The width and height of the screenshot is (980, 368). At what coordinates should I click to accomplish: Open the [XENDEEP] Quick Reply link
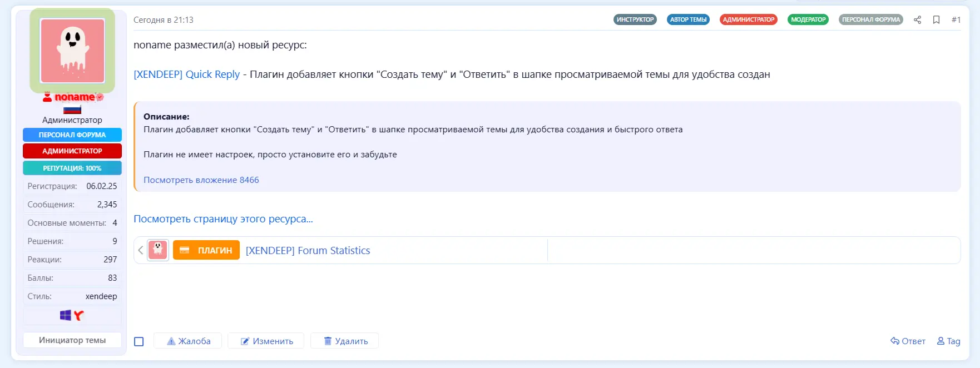tap(186, 74)
